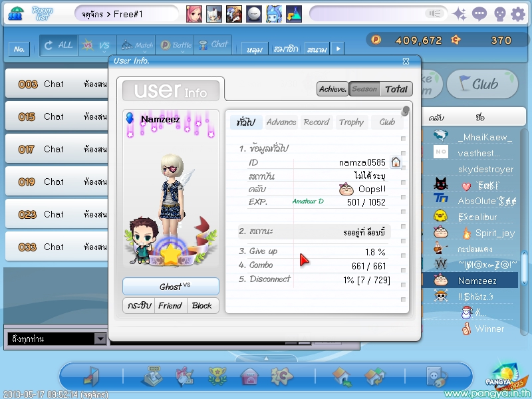Click the flask and arrow icon in top bar
This screenshot has height=399, width=532.
(x=294, y=14)
